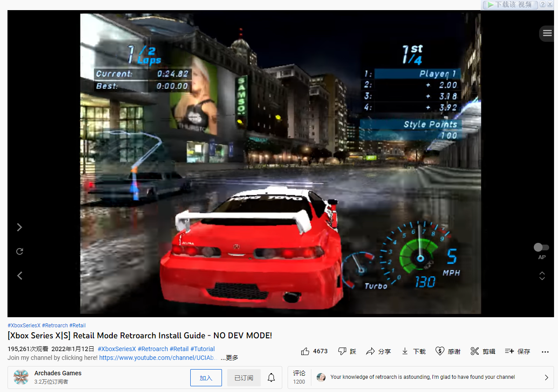Click the video player frame
This screenshot has height=392, width=558.
coord(281,164)
